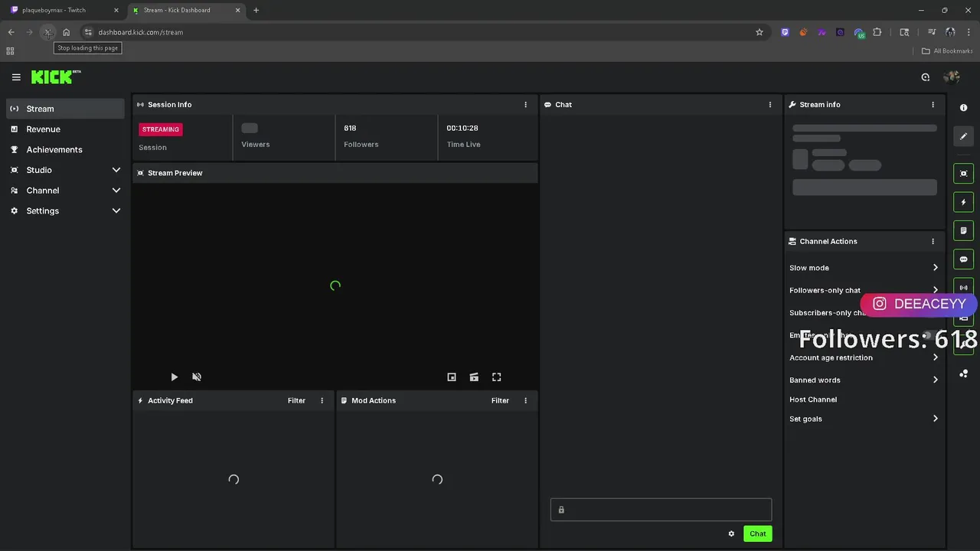Open Mod Actions Filter

[500, 400]
